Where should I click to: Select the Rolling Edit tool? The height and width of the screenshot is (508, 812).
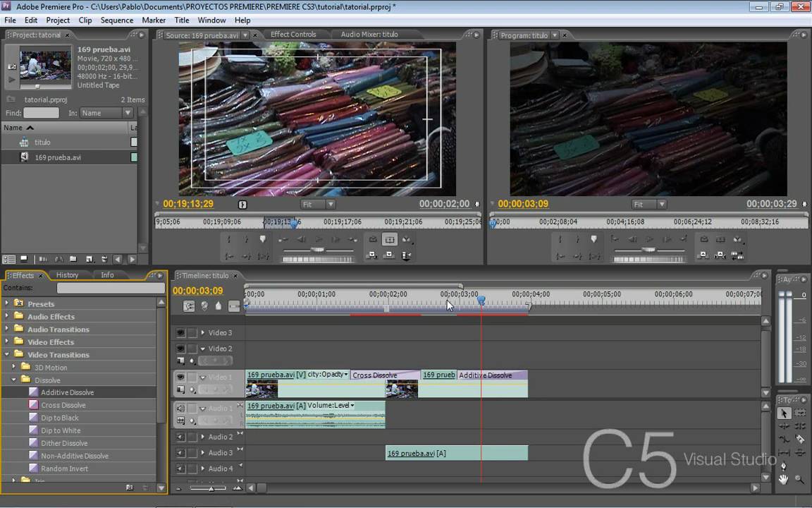[800, 426]
